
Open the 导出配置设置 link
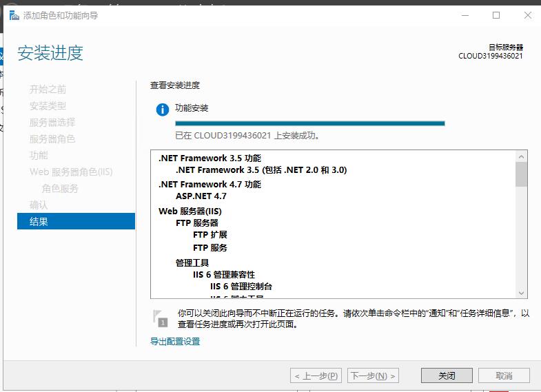[175, 341]
